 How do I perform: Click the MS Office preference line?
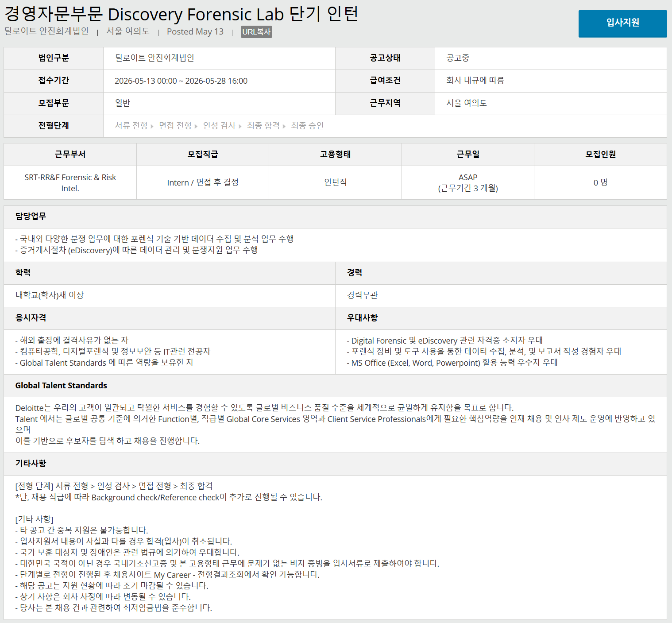[452, 363]
